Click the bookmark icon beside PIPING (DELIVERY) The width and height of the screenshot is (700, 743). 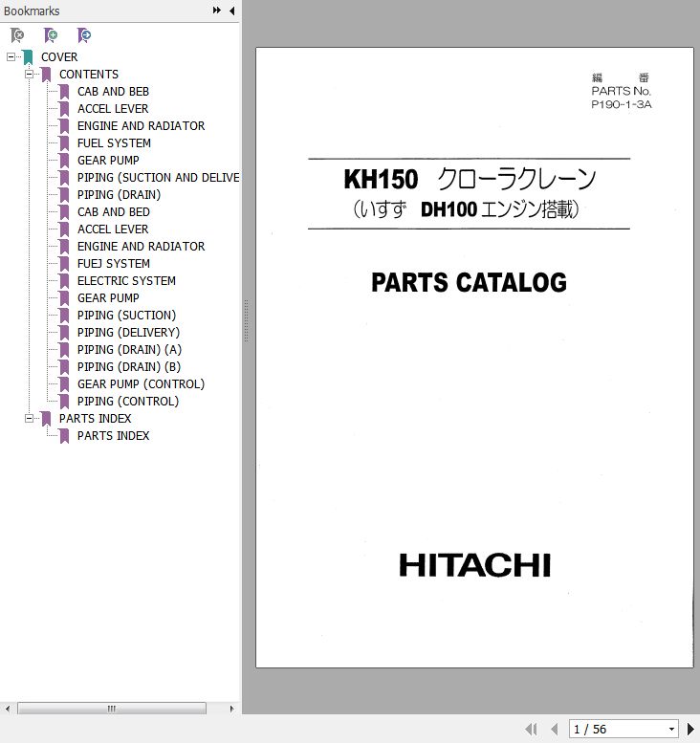(64, 333)
